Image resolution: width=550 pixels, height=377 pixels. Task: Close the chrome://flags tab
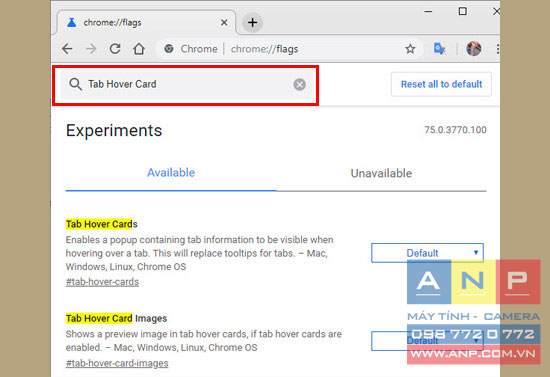point(224,22)
